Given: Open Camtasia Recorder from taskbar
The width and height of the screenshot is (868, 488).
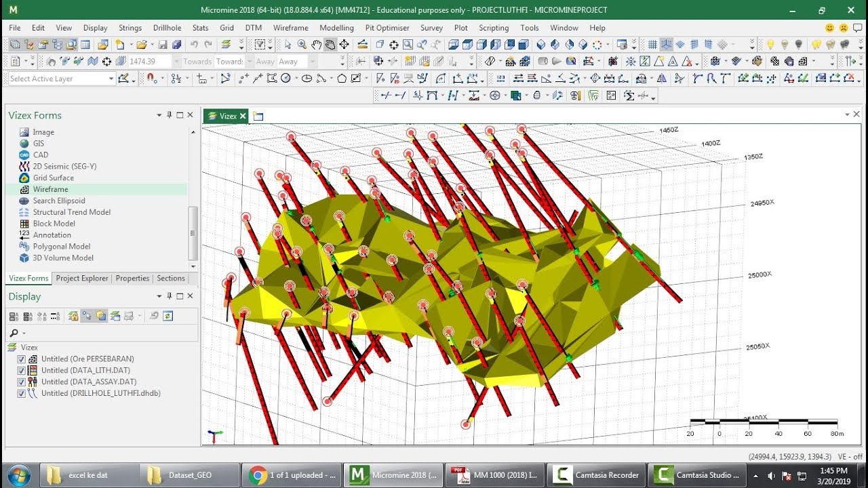Looking at the screenshot, I should click(x=596, y=475).
